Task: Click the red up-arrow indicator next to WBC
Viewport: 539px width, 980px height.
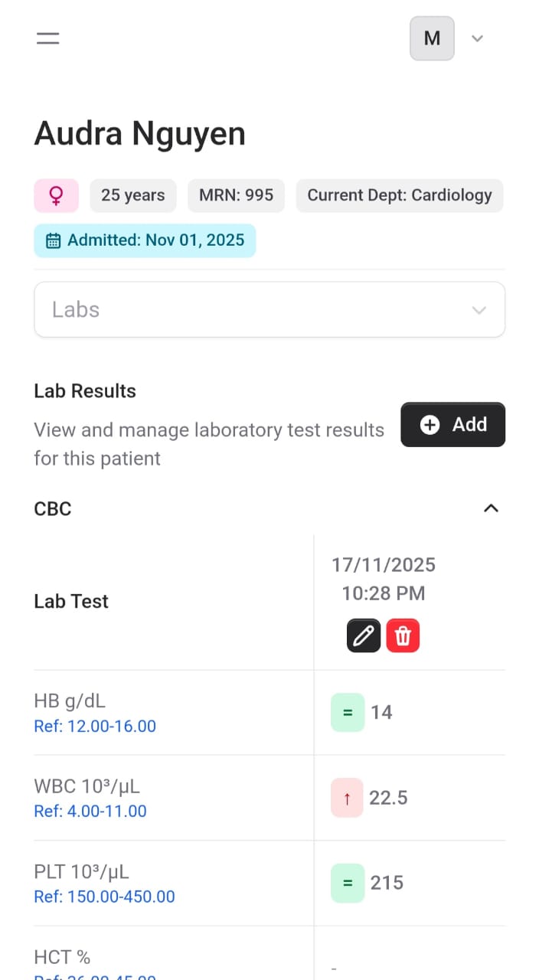Action: (347, 797)
